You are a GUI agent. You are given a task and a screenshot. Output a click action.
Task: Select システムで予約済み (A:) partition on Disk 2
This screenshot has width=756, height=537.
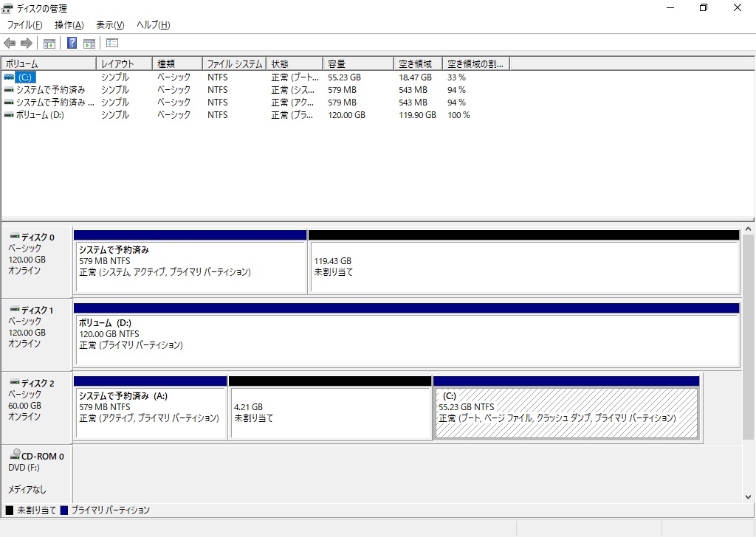point(151,408)
